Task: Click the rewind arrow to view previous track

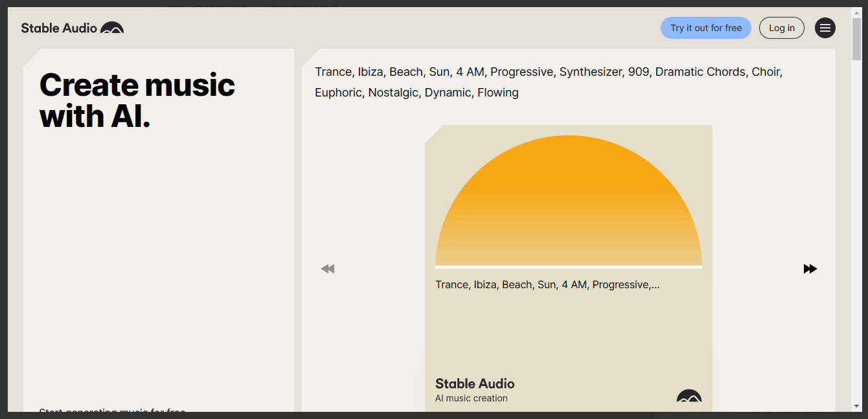Action: (x=328, y=268)
